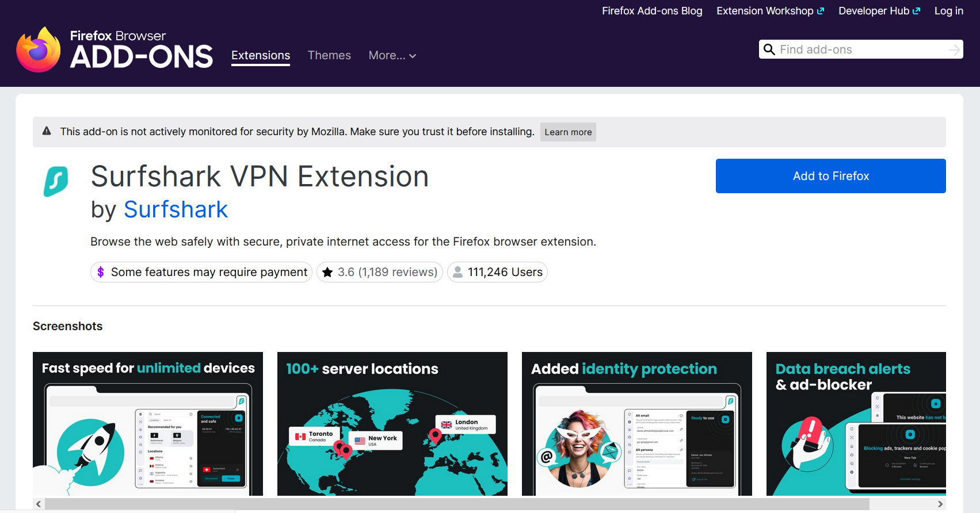
Task: Open Data breach alerts & ad-blocker screenshot
Action: click(x=856, y=424)
